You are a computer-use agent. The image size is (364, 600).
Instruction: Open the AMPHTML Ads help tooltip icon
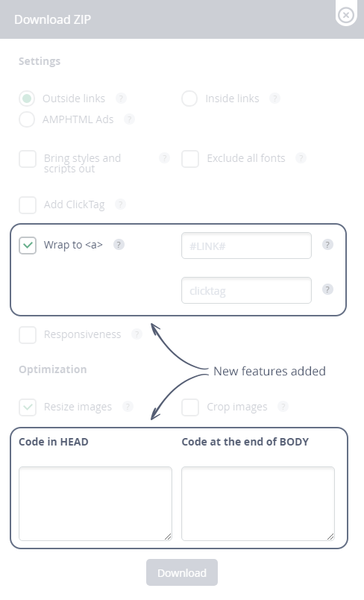[129, 119]
